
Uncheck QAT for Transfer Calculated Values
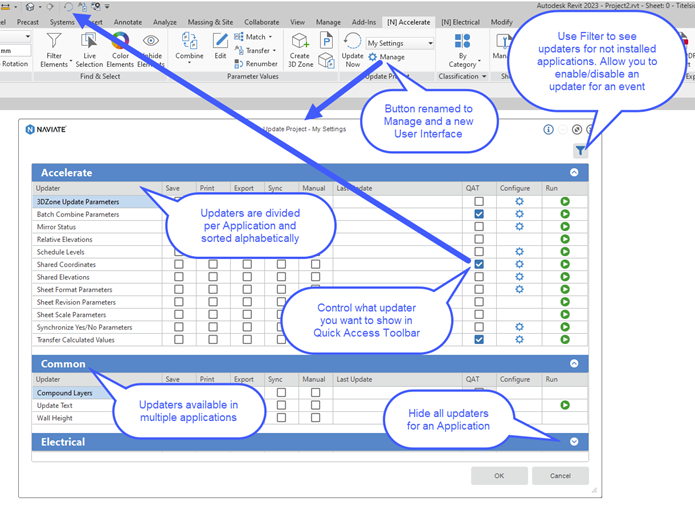[x=479, y=339]
